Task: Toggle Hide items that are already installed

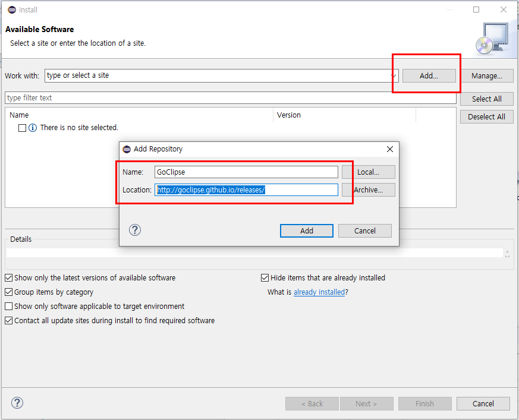Action: [265, 278]
